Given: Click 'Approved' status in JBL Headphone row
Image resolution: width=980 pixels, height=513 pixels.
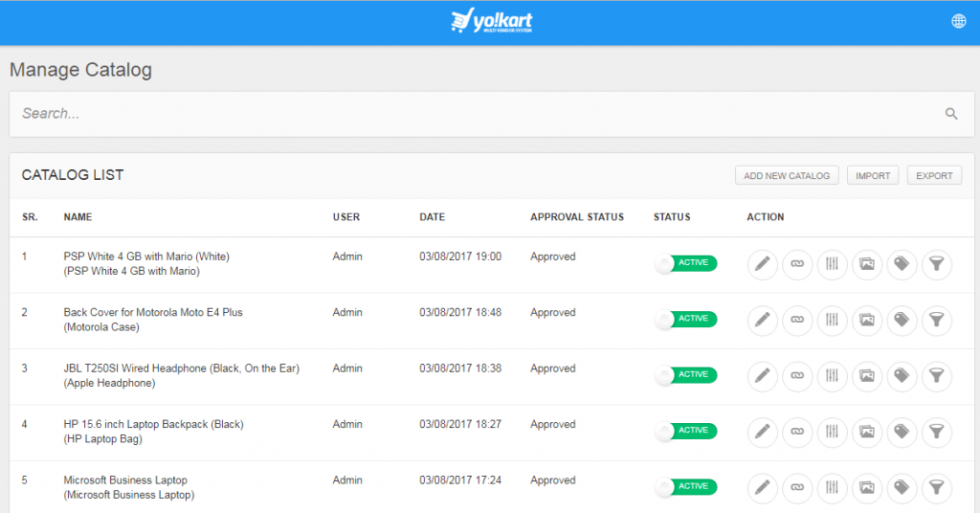Looking at the screenshot, I should click(553, 368).
